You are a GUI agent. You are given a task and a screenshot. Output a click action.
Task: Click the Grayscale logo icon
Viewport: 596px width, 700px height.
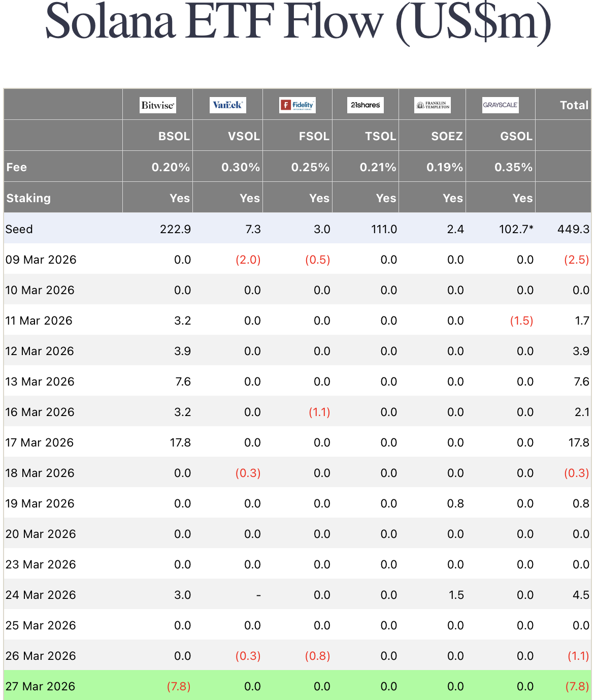click(x=501, y=105)
